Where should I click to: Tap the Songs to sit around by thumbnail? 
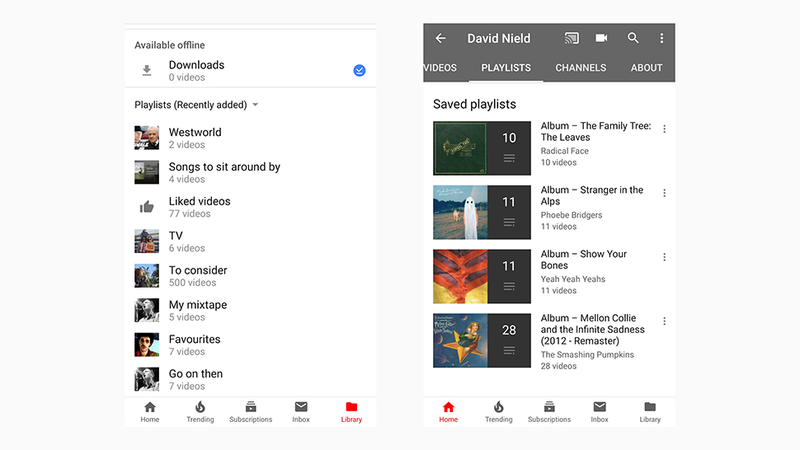tap(146, 172)
